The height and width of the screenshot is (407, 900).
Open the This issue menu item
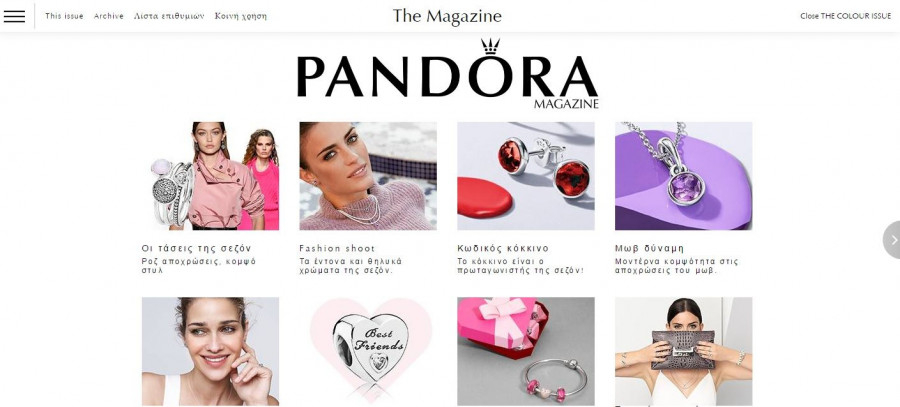[64, 16]
